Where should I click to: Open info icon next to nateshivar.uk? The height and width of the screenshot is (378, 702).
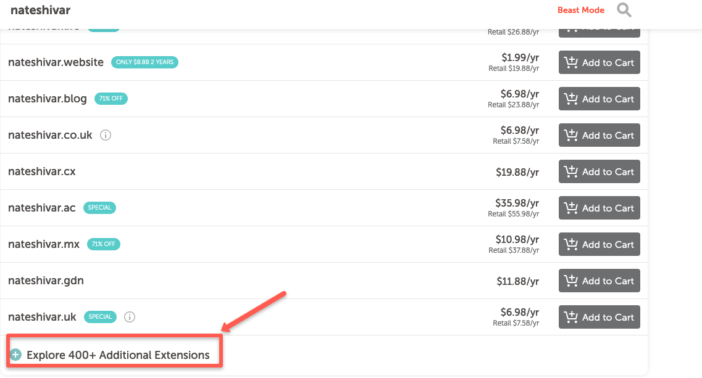(129, 317)
